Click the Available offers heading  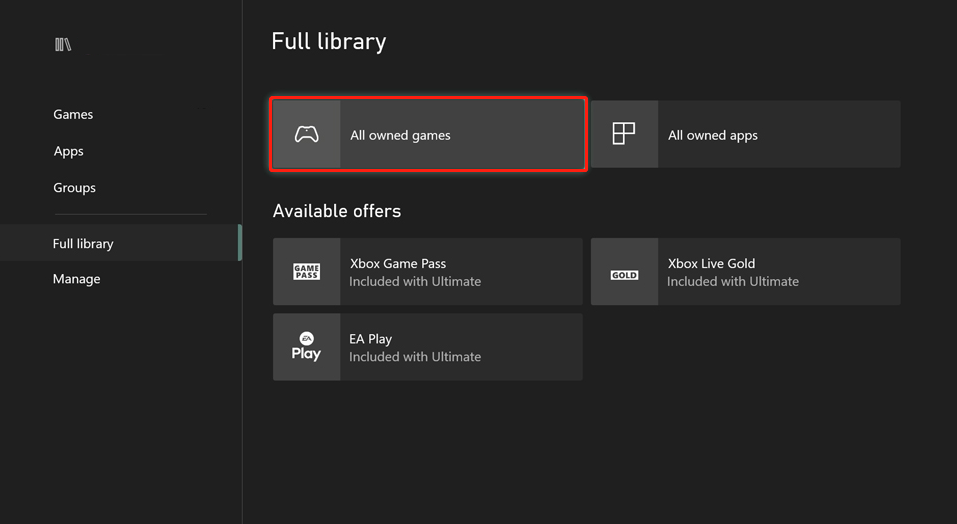(337, 211)
